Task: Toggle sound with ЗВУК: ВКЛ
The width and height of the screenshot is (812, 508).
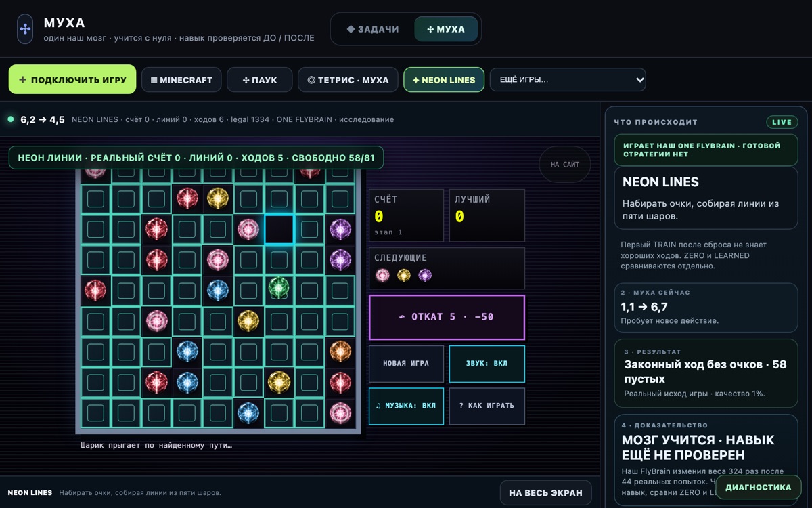Action: [487, 364]
